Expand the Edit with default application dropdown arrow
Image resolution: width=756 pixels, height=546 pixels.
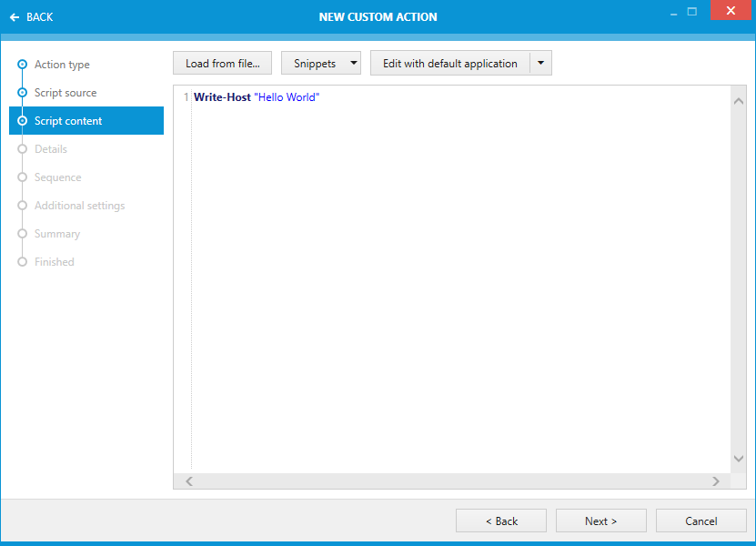[540, 63]
